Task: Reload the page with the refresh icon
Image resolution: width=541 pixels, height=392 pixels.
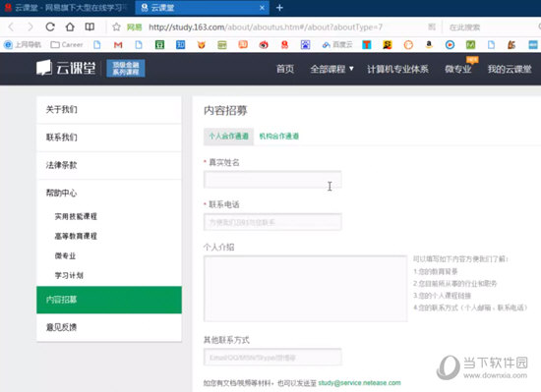Action: point(50,27)
